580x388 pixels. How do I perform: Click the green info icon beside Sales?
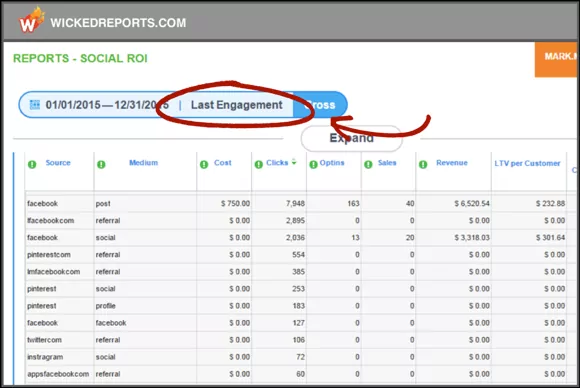[368, 164]
